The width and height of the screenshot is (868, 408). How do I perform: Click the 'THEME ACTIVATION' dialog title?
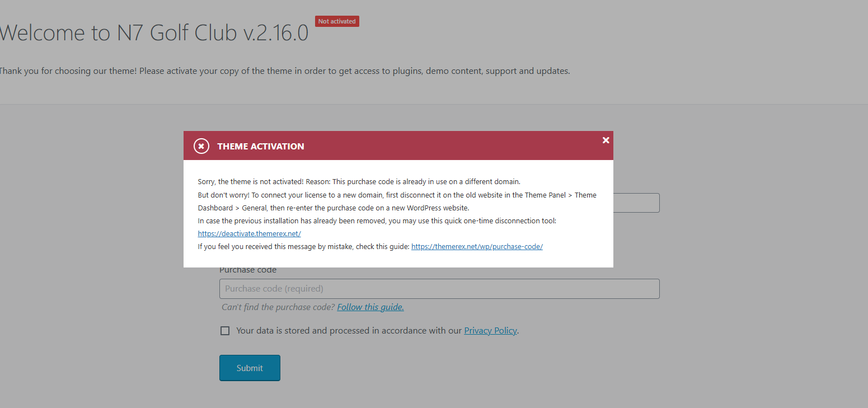pyautogui.click(x=261, y=146)
